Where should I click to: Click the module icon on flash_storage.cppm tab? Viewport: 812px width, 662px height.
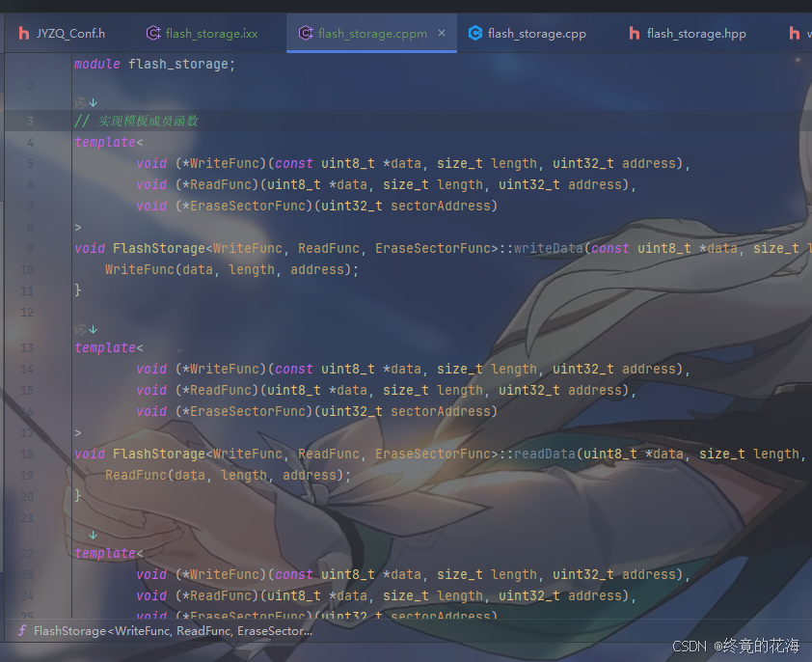pos(306,33)
